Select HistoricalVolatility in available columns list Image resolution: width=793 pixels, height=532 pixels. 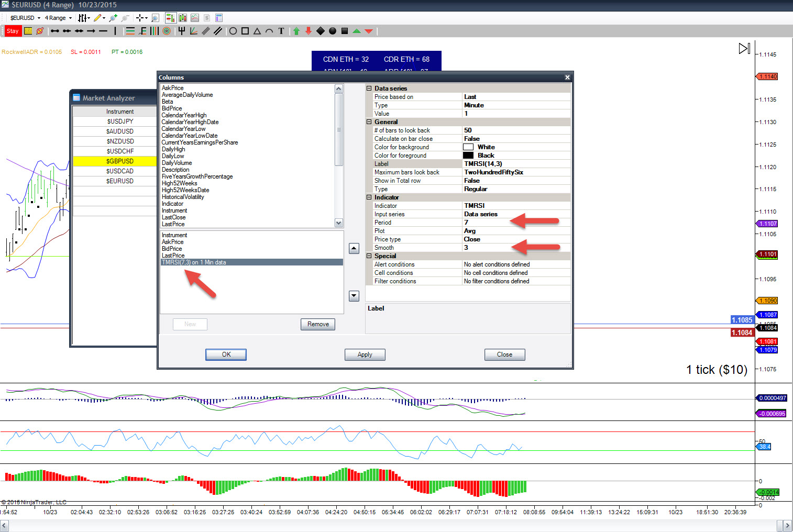(x=183, y=197)
